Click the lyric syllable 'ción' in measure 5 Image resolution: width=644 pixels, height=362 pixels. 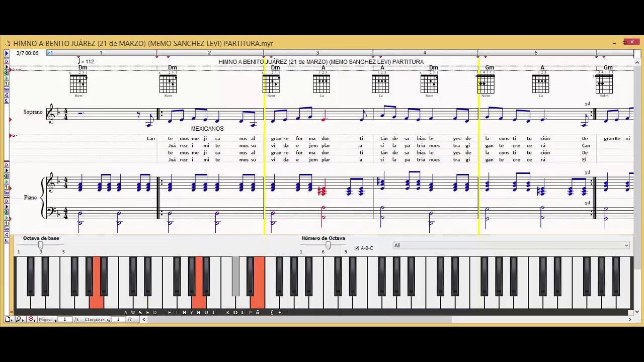click(545, 138)
